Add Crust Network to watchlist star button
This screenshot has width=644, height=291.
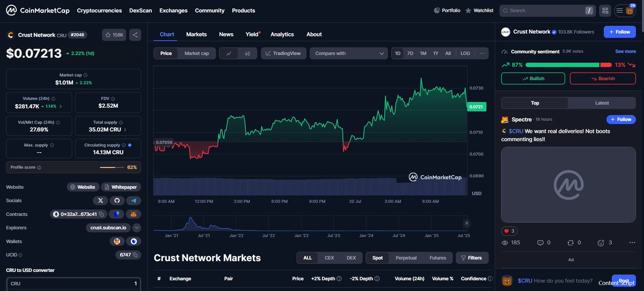114,35
